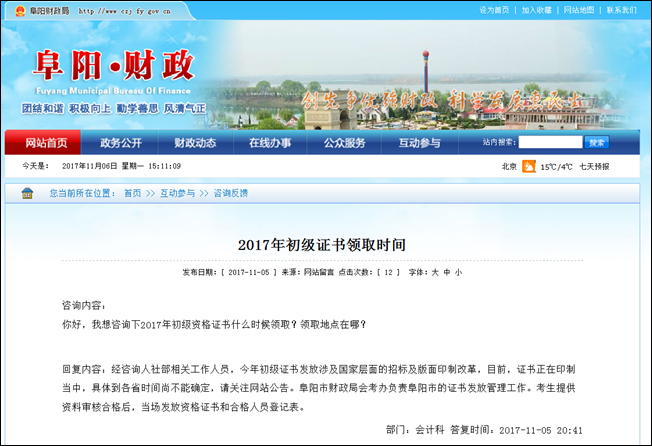This screenshot has height=446, width=652.
Task: Click the Fuyang Municipal Bureau Of Finance subtitle
Action: [113, 91]
